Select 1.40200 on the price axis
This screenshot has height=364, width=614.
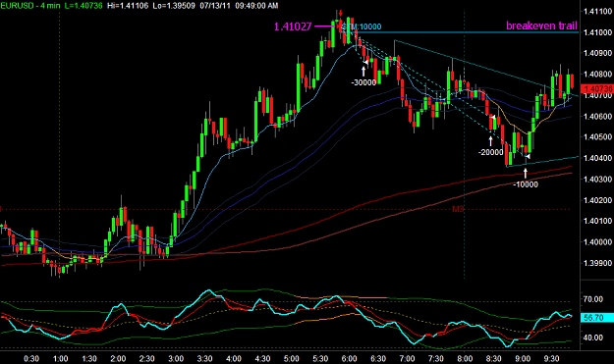(x=597, y=200)
